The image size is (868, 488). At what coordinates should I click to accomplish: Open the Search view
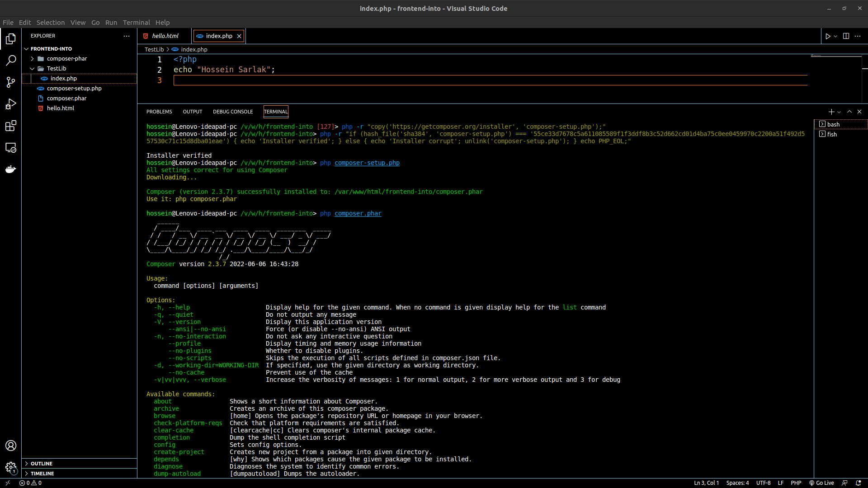pos(11,61)
